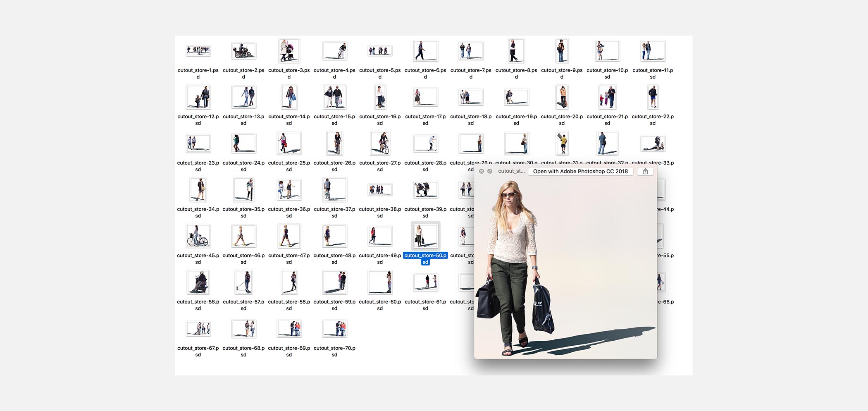This screenshot has height=411, width=868.
Task: Select cutout_store-11.psd file icon
Action: coord(653,51)
